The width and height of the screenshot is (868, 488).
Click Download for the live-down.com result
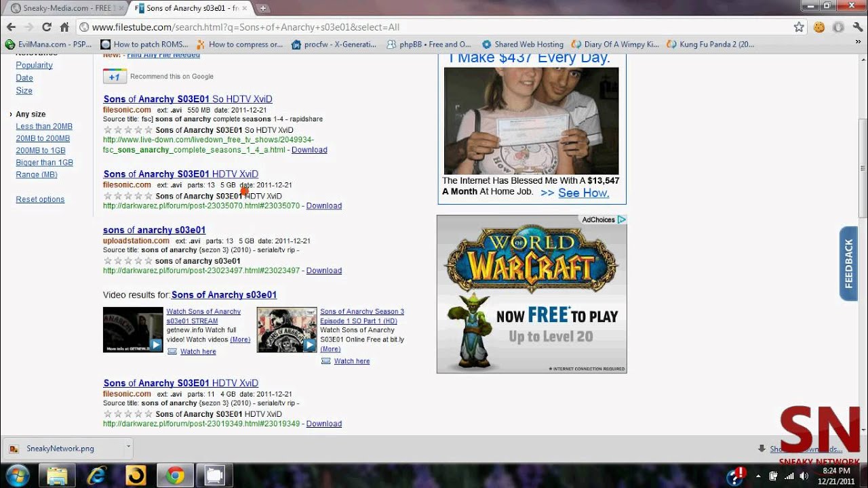[x=309, y=150]
